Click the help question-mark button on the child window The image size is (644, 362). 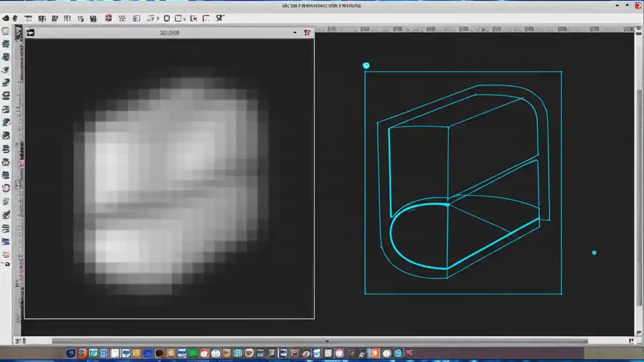[x=307, y=32]
